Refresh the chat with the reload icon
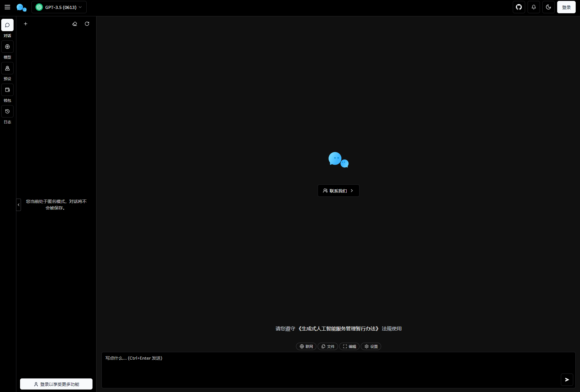The height and width of the screenshot is (392, 580). 87,24
